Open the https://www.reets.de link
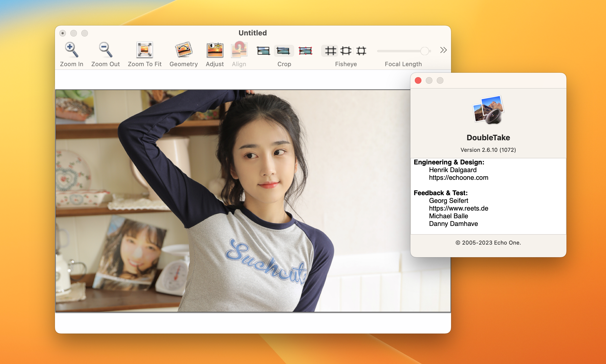606x364 pixels. click(x=458, y=208)
